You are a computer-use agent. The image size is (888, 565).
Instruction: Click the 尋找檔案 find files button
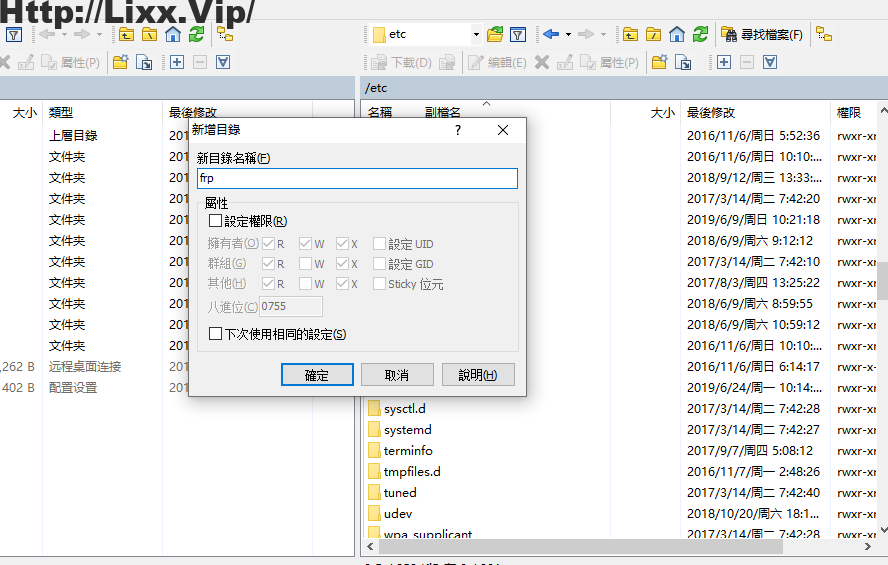click(762, 35)
